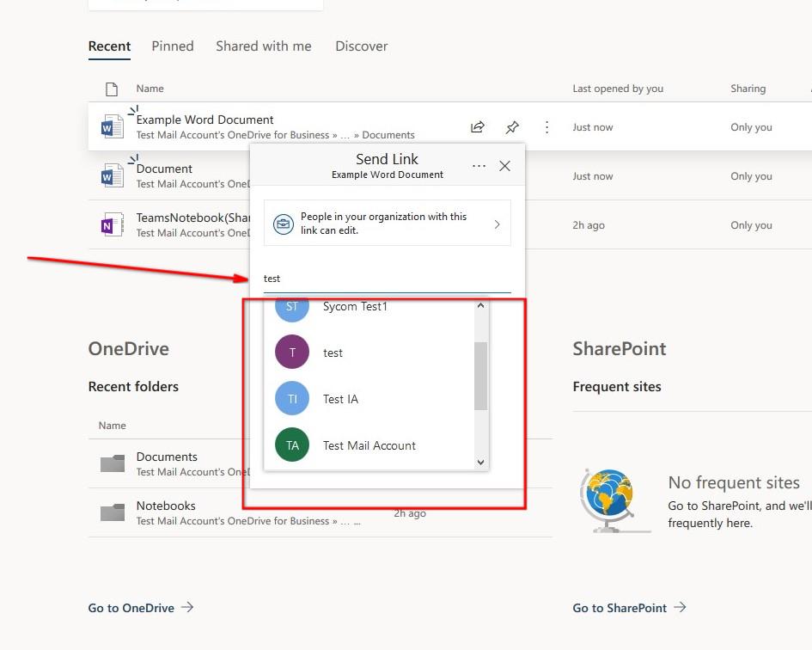This screenshot has width=812, height=650.
Task: Click the Frequent sites heading
Action: tap(617, 387)
